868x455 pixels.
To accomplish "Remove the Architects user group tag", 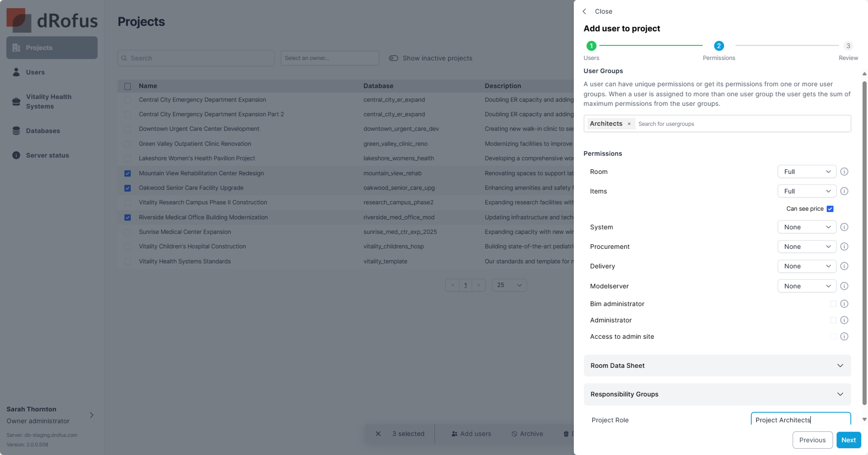I will pos(629,124).
